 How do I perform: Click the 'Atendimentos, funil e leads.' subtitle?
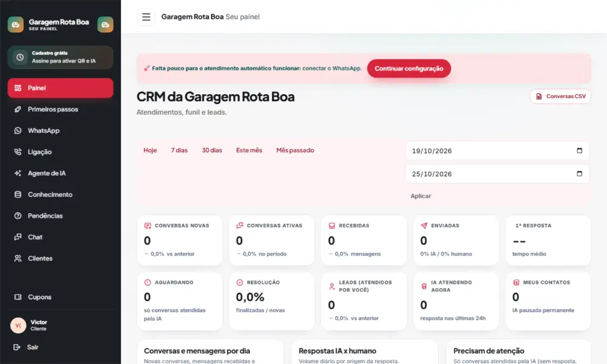[181, 112]
